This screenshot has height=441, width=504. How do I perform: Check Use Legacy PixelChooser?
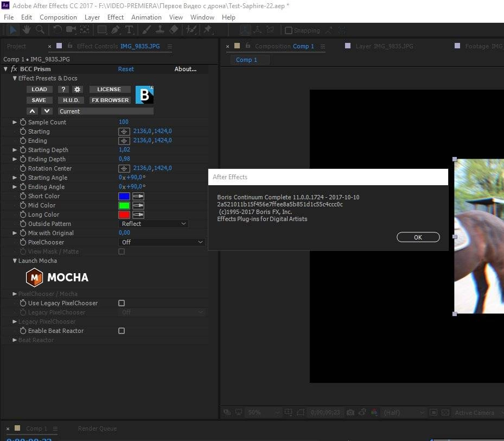click(122, 303)
